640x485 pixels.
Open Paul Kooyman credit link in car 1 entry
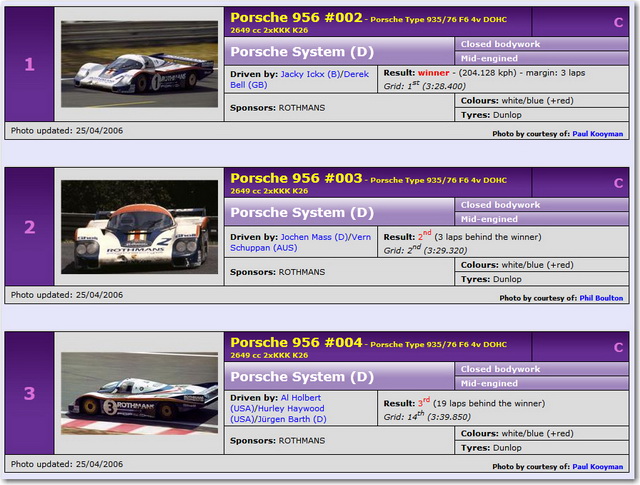[598, 134]
